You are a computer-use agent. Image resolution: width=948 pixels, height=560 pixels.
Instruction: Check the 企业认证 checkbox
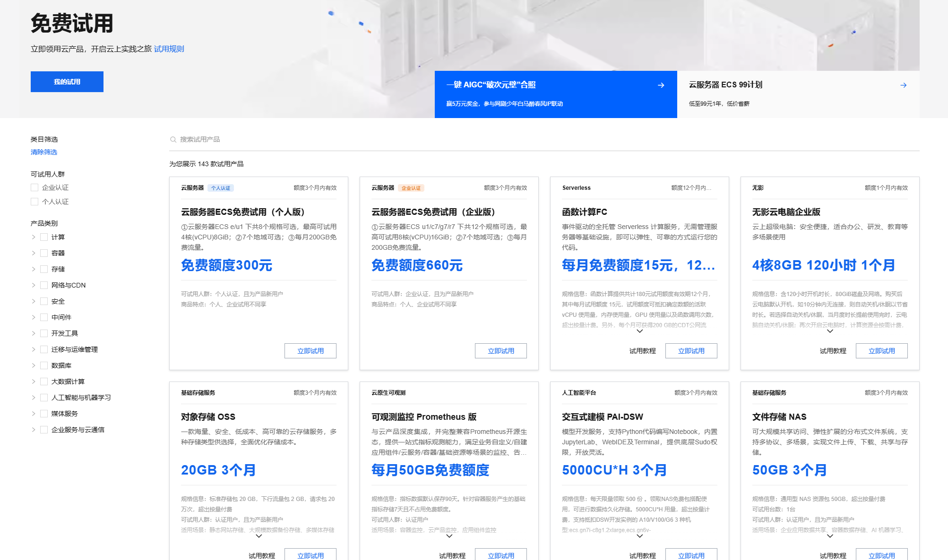pyautogui.click(x=34, y=187)
